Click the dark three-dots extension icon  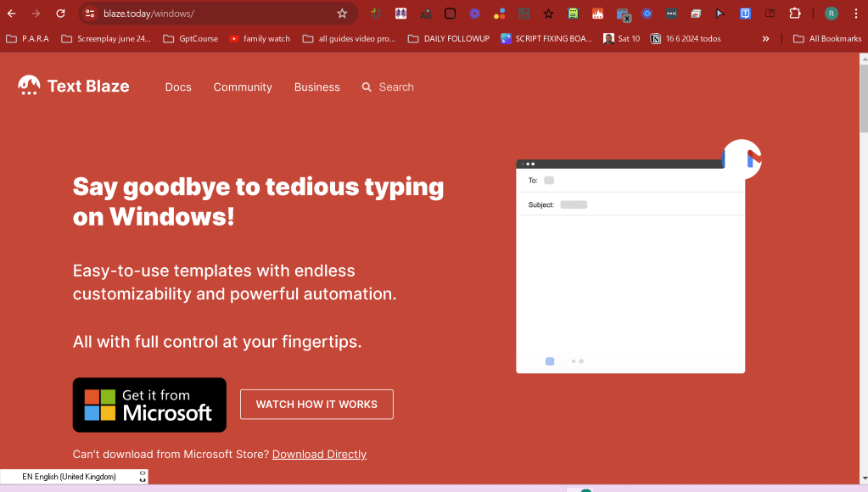[x=671, y=14]
